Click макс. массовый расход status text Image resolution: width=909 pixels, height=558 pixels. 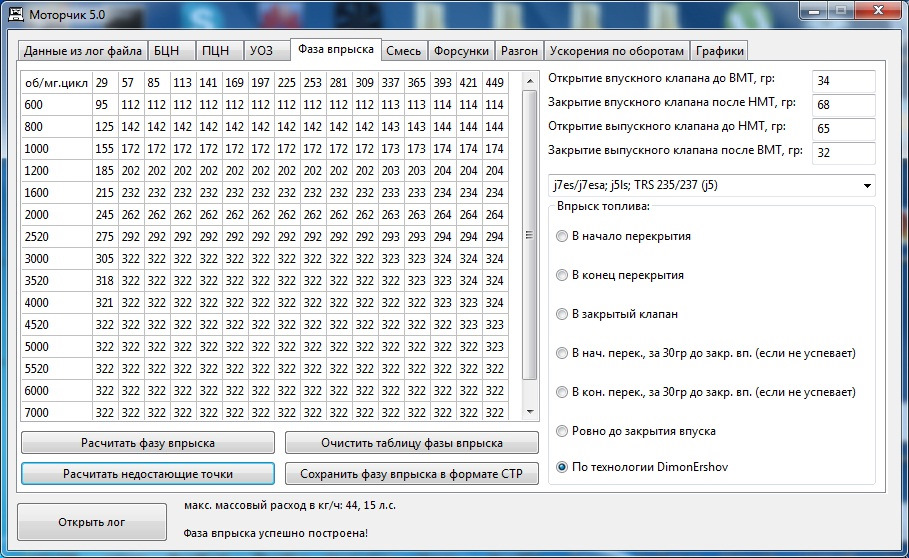(290, 505)
